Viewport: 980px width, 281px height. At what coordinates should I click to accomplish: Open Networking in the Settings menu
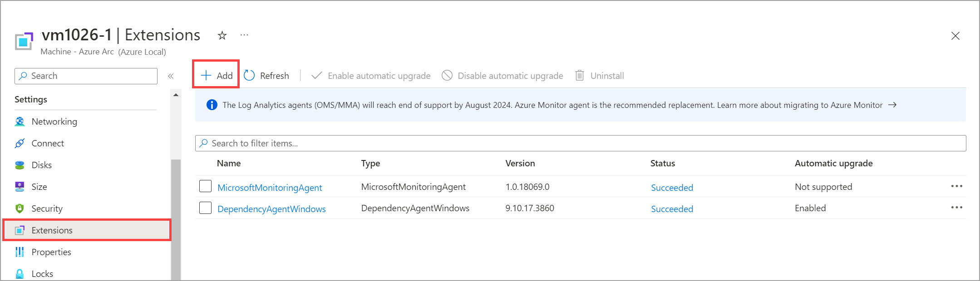[x=54, y=121]
